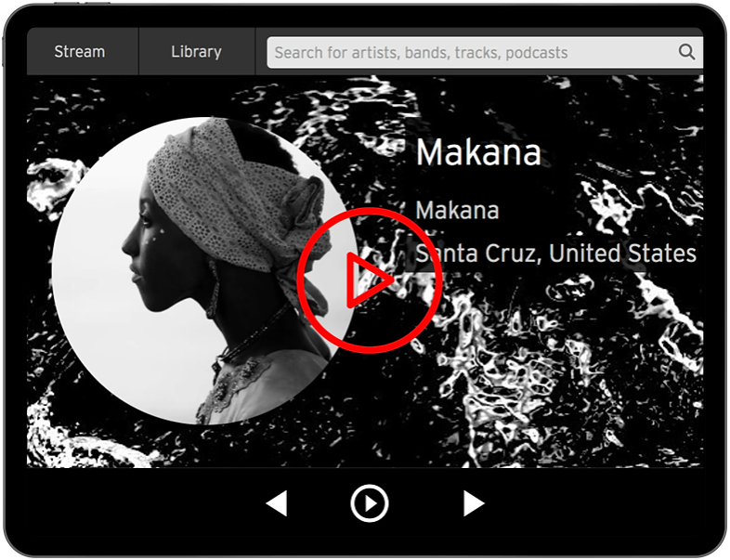Image resolution: width=730 pixels, height=560 pixels.
Task: Hit the white ringed play icon below banner
Action: coord(369,503)
